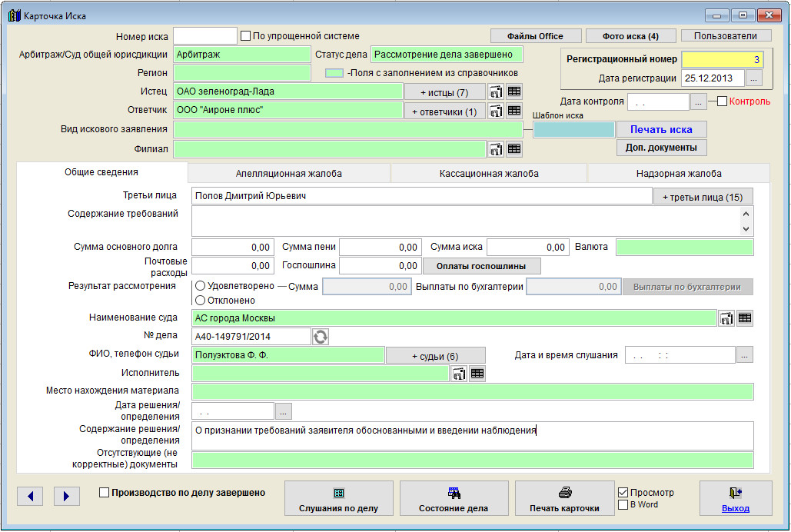
Task: Enable По упрощенной системе checkbox
Action: pos(246,36)
